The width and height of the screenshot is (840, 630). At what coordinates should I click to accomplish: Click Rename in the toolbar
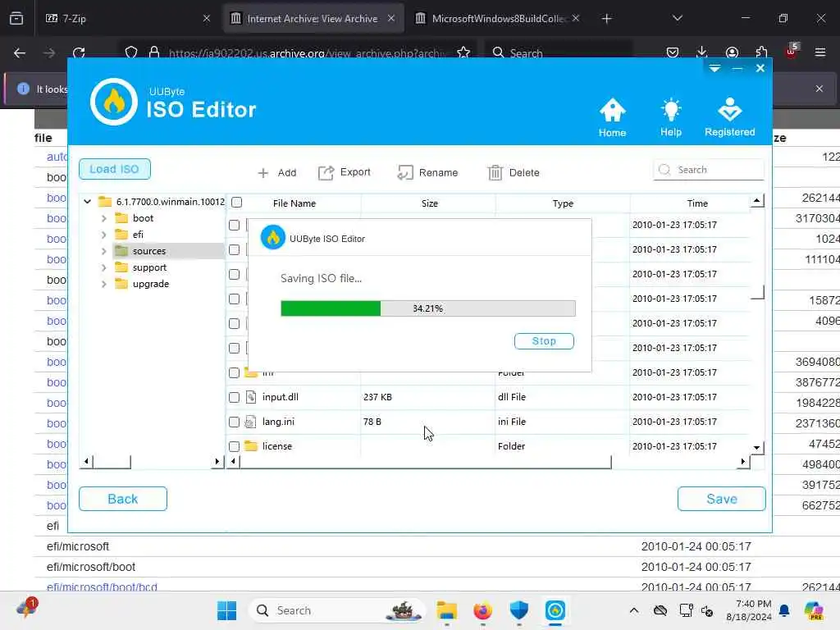(427, 172)
